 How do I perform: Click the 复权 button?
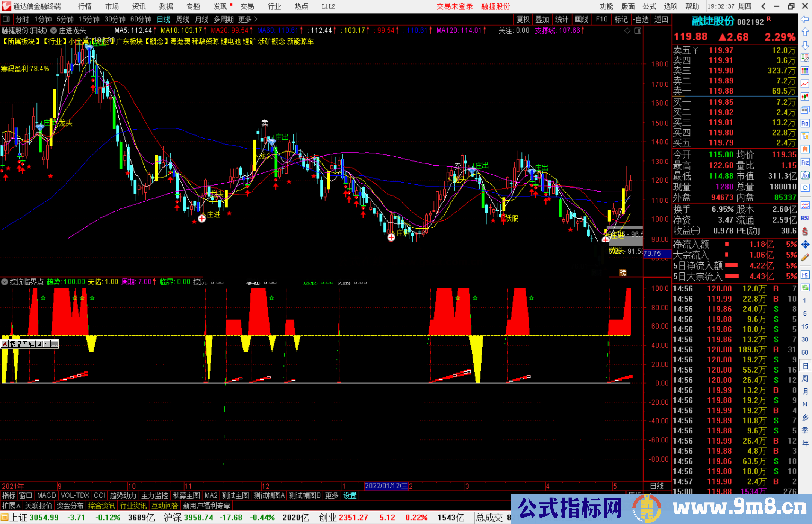(x=523, y=19)
